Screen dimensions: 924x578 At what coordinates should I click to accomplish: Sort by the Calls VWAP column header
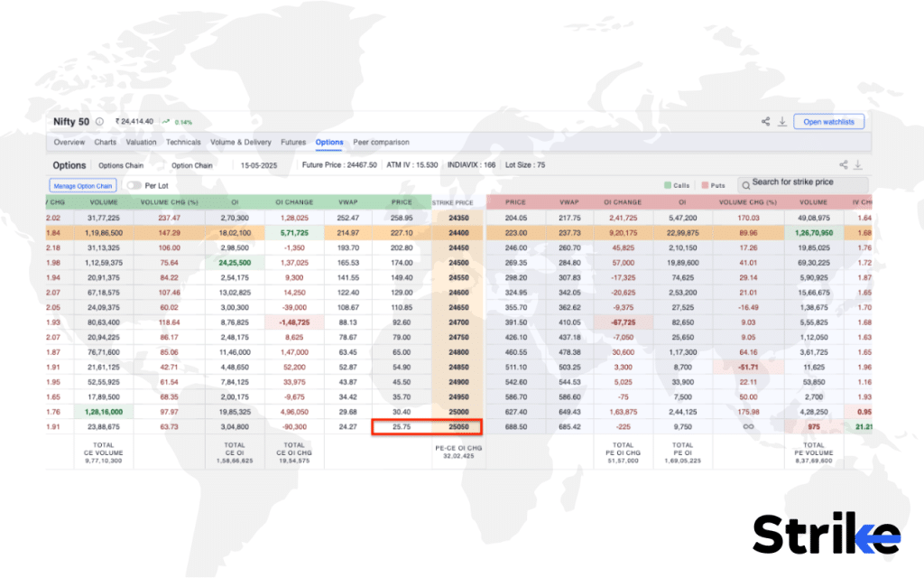point(347,202)
